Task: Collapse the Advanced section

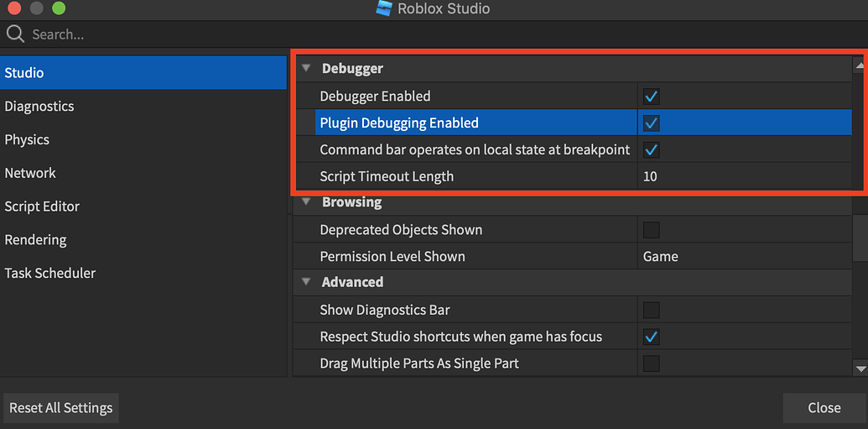Action: (x=306, y=281)
